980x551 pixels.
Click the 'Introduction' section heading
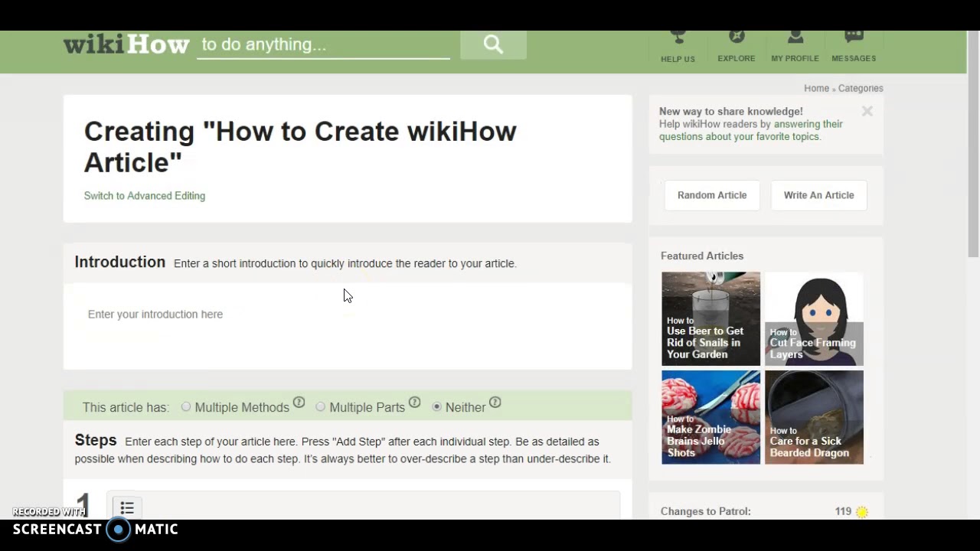click(120, 262)
